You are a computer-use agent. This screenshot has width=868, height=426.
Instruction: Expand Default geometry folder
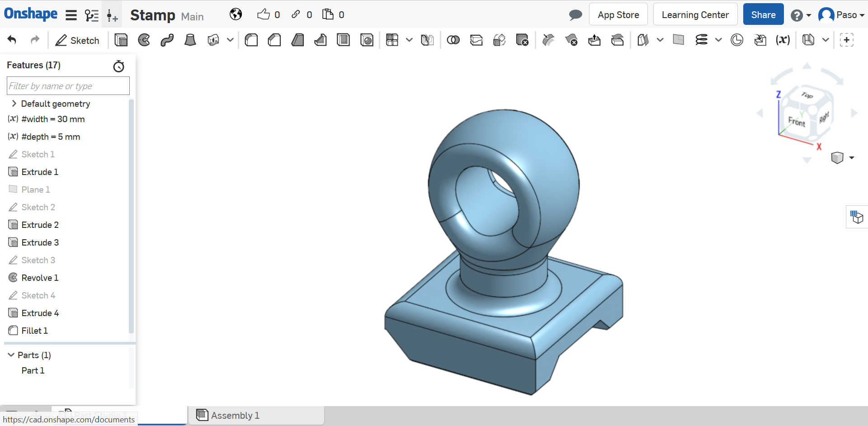[14, 104]
